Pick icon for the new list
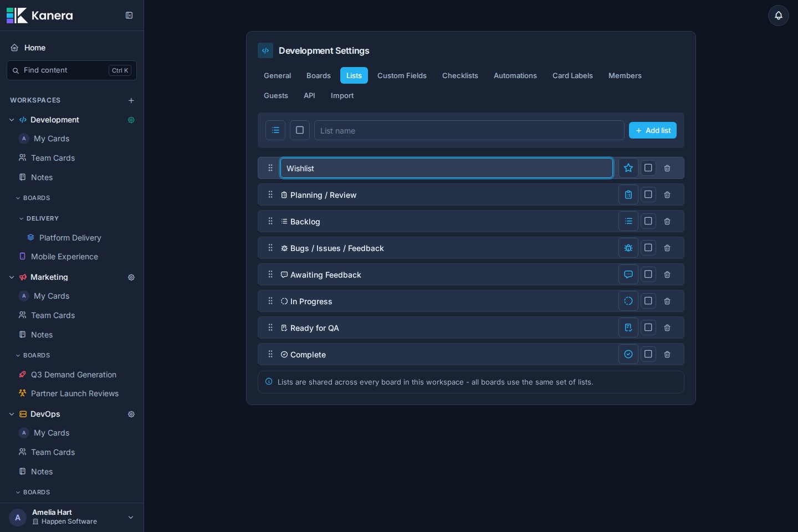The height and width of the screenshot is (532, 798). click(x=275, y=130)
